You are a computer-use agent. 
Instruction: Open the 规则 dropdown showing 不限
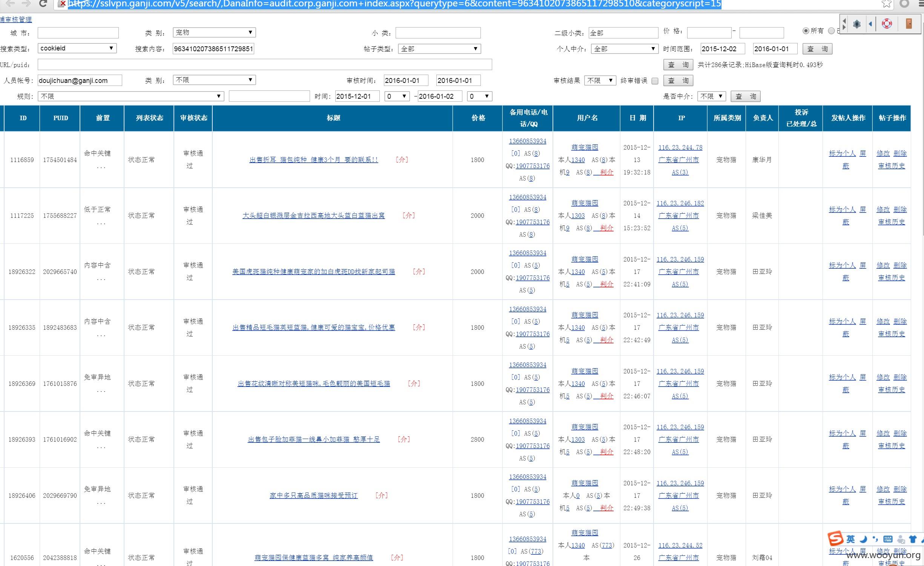[x=131, y=96]
